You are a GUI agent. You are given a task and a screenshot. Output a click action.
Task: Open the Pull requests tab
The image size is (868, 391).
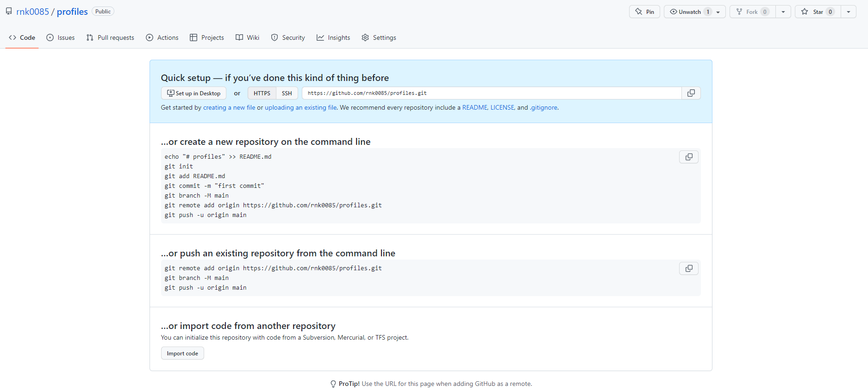(110, 37)
